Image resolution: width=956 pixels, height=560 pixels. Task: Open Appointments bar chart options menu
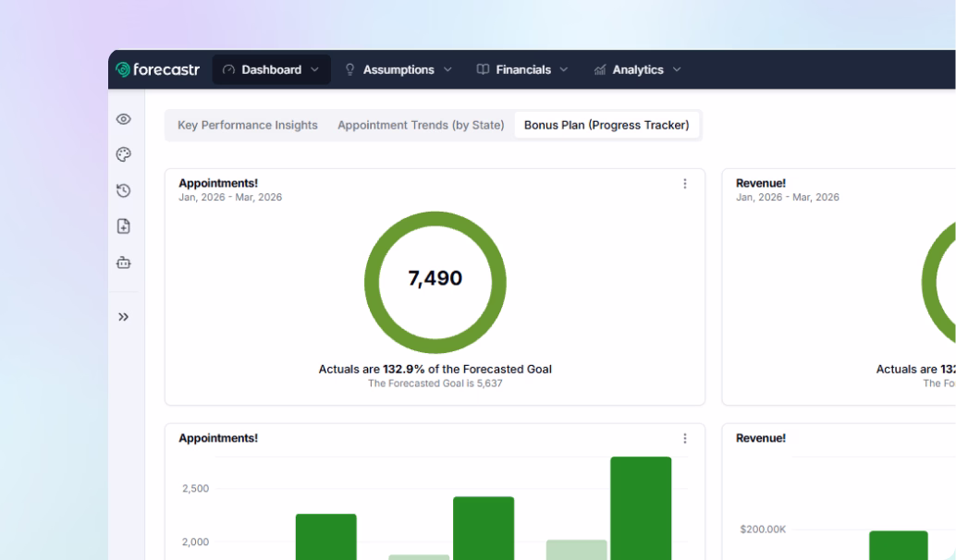pyautogui.click(x=685, y=439)
